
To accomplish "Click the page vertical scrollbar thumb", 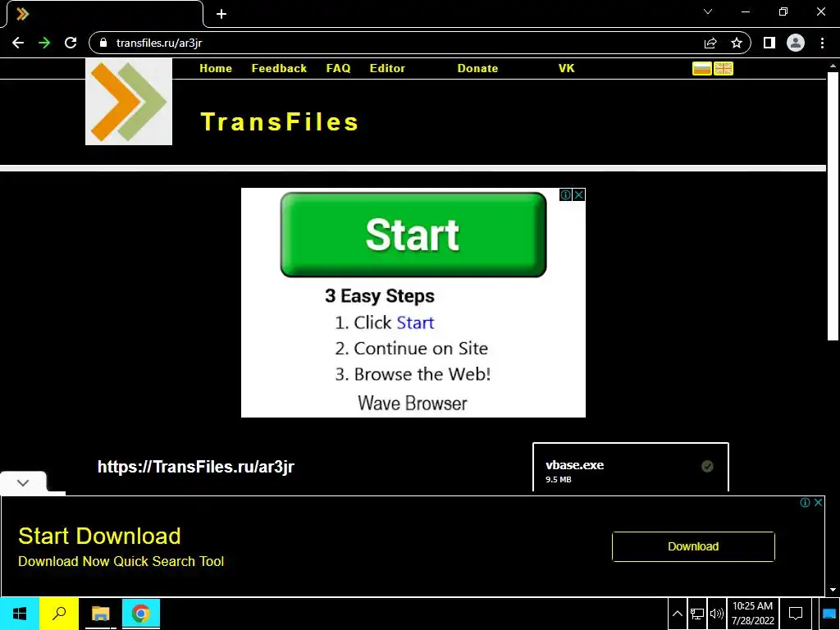I will tap(833, 206).
